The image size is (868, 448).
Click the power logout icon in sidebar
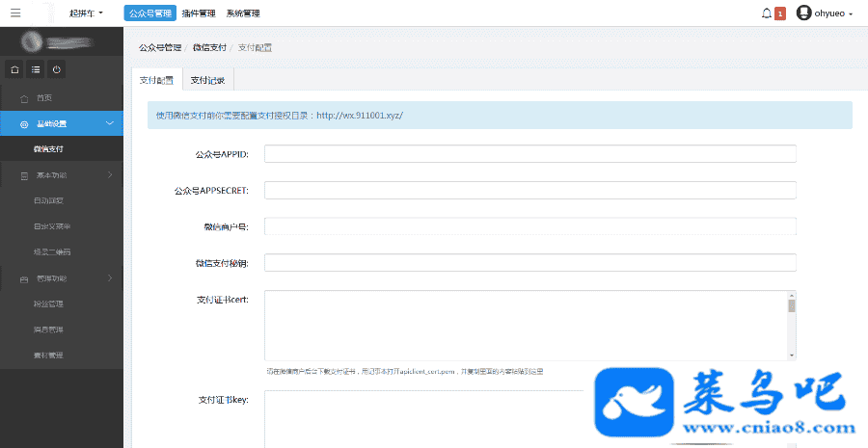57,69
